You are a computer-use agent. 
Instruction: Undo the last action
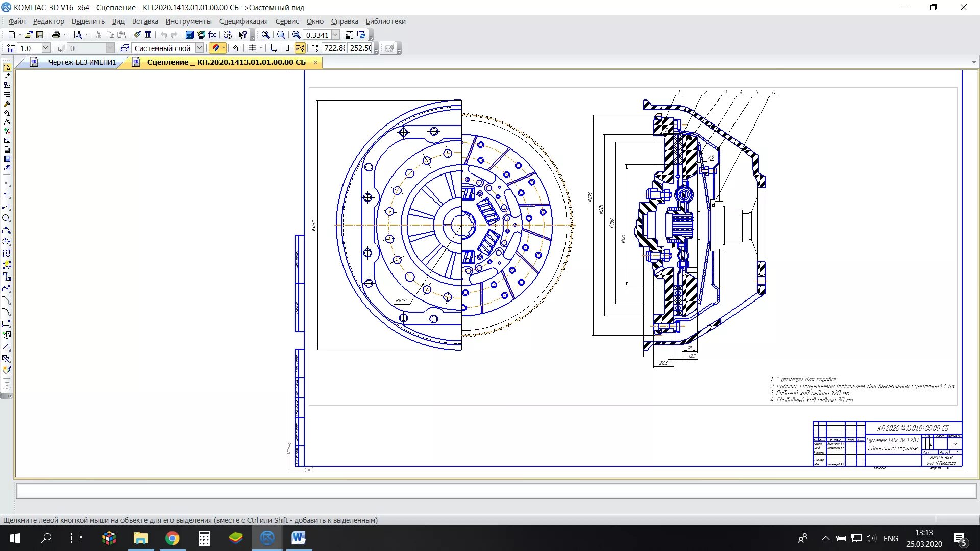(x=163, y=35)
